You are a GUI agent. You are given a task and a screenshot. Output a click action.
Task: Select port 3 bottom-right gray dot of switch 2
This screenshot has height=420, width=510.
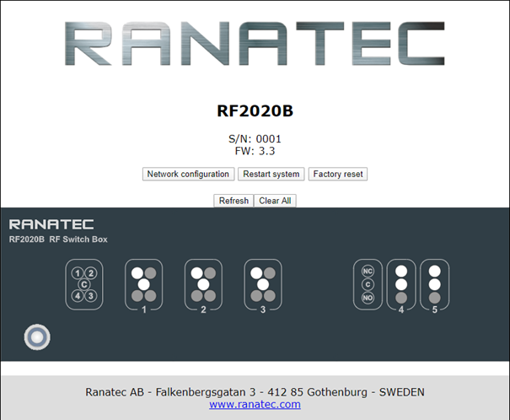(x=210, y=296)
